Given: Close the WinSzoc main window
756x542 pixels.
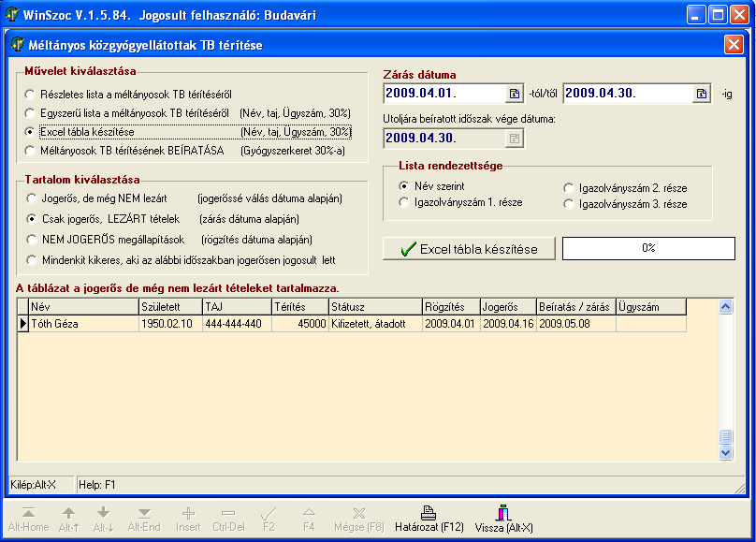Looking at the screenshot, I should (739, 15).
